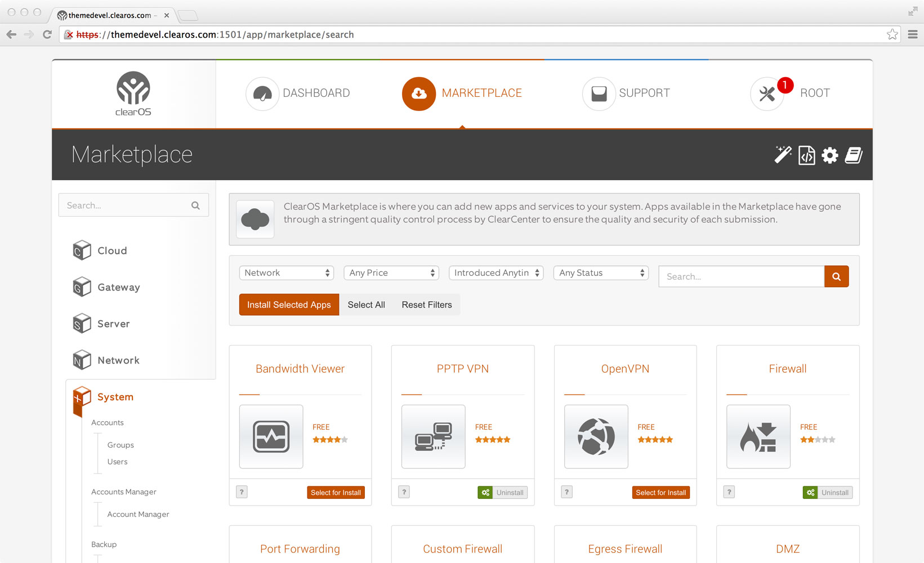
Task: Switch to the Marketplace tab
Action: (x=462, y=93)
